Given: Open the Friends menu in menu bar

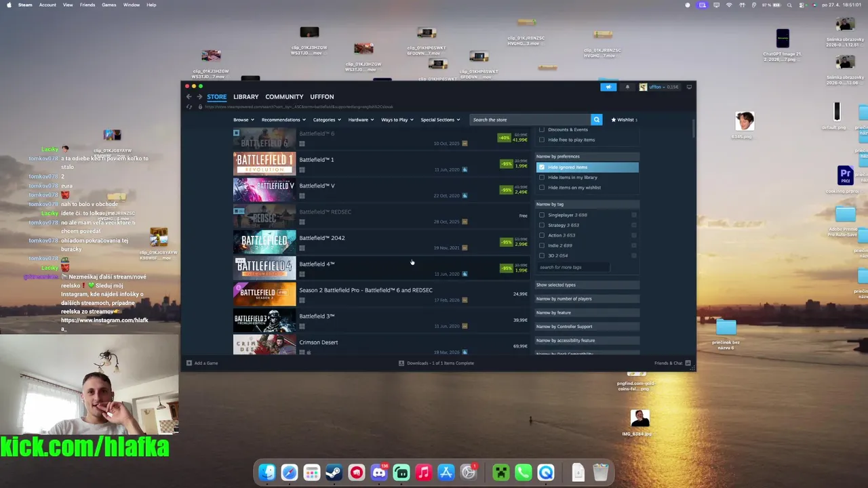Looking at the screenshot, I should pyautogui.click(x=87, y=5).
